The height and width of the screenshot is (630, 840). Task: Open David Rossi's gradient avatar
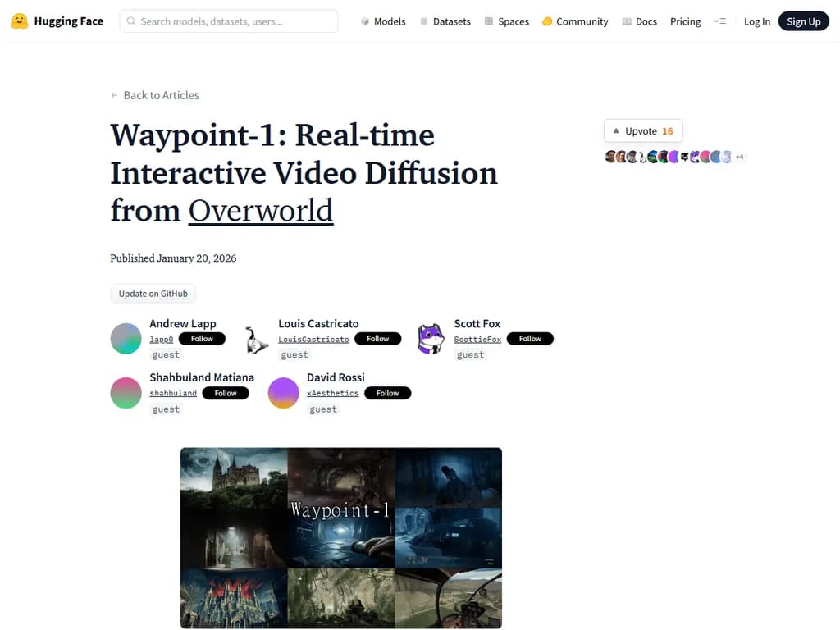pyautogui.click(x=283, y=393)
